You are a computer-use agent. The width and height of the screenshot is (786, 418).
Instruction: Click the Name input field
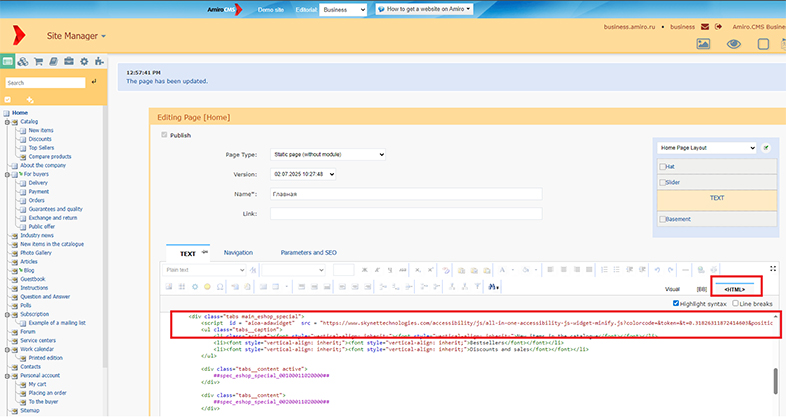click(405, 194)
